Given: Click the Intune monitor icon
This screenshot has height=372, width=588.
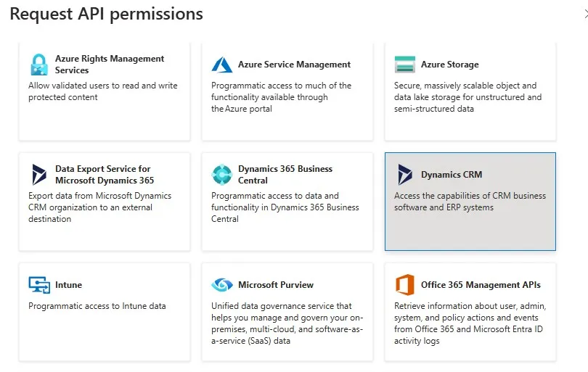Looking at the screenshot, I should coord(39,285).
